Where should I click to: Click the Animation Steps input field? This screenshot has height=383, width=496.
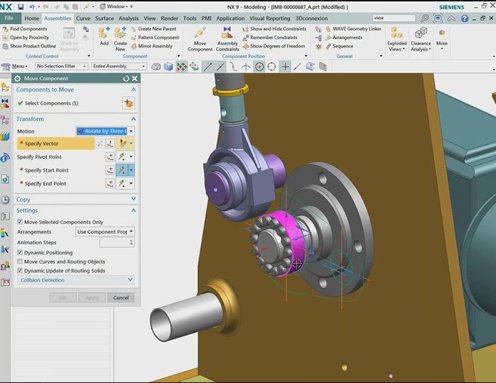tap(117, 242)
